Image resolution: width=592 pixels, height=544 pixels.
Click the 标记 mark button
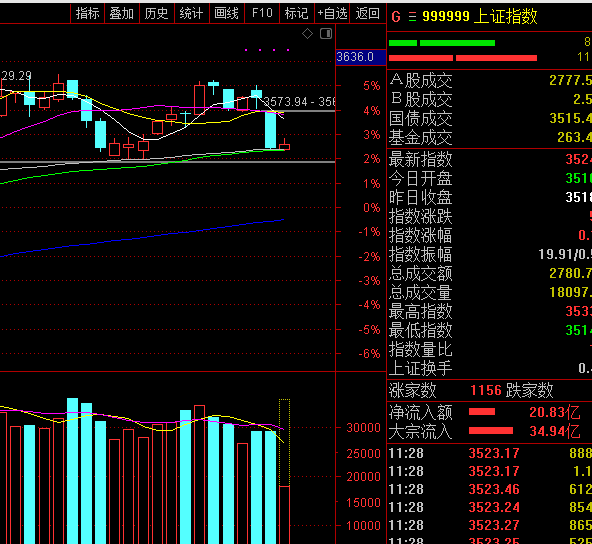[297, 14]
